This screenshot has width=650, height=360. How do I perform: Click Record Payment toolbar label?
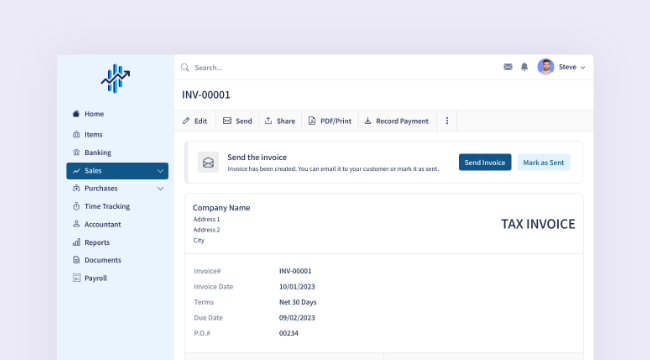[402, 121]
